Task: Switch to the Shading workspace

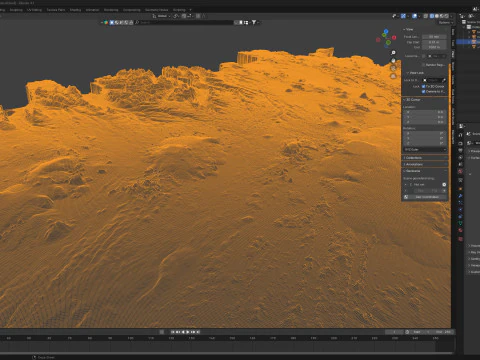Action: click(x=75, y=10)
